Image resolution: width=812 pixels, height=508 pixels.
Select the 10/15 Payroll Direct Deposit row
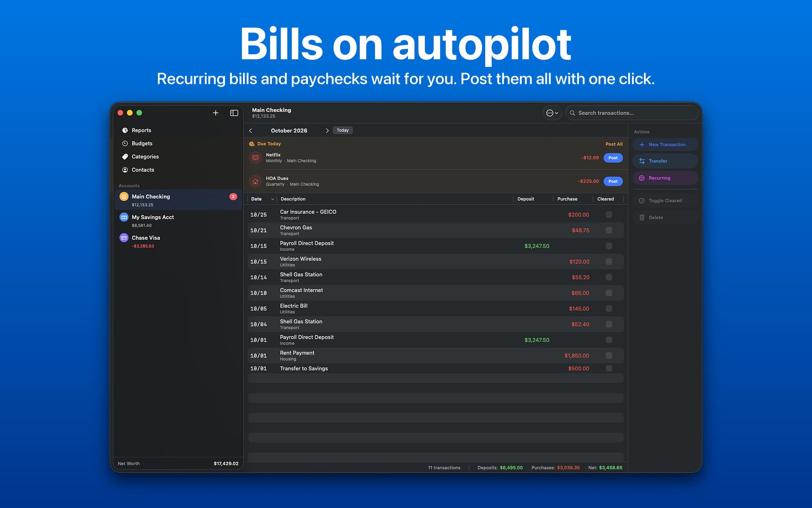tap(435, 246)
